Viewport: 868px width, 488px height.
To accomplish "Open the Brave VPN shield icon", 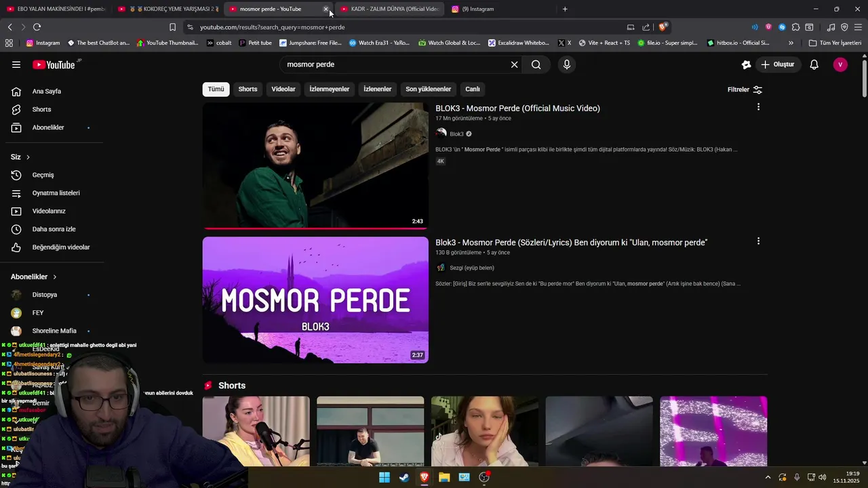I will (844, 27).
